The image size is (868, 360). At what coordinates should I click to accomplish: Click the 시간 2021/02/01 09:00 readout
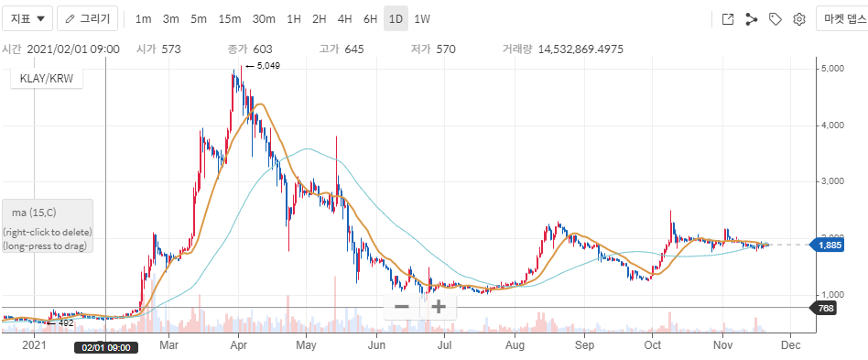[61, 49]
